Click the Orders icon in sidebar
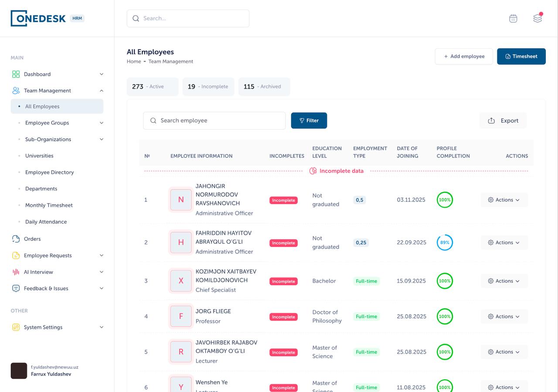The height and width of the screenshot is (392, 558). click(16, 239)
